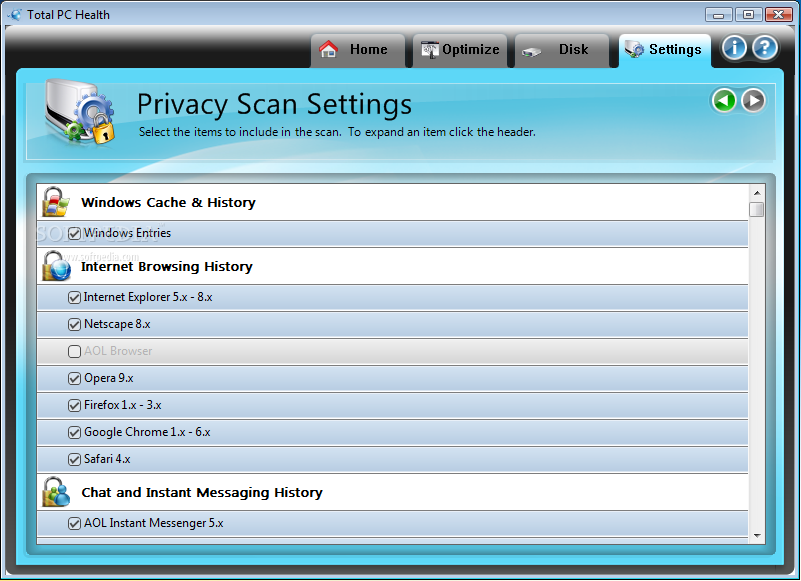Click the scrollbar thumb of the settings list

[x=757, y=210]
